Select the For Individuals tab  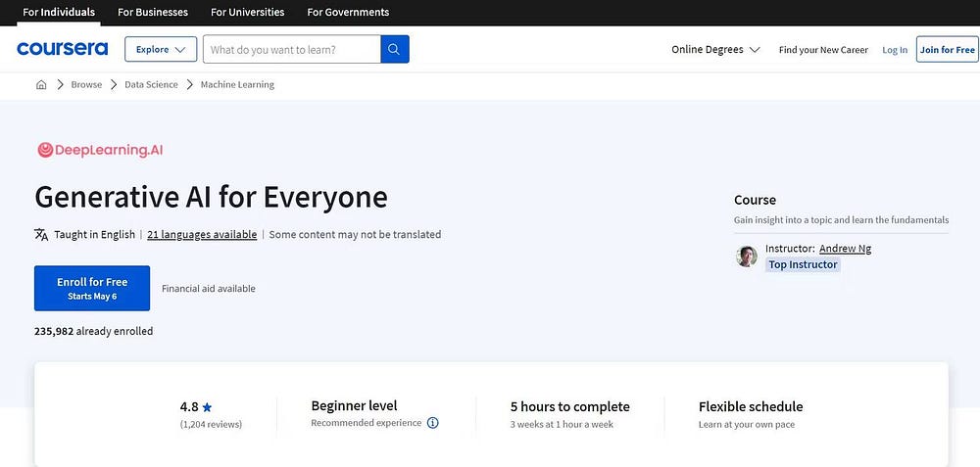(59, 12)
